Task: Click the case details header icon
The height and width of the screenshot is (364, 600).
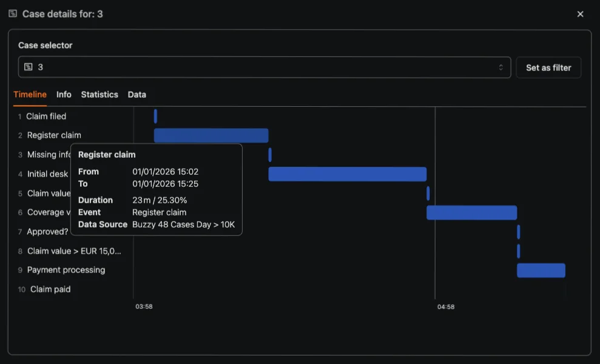Action: (x=13, y=14)
